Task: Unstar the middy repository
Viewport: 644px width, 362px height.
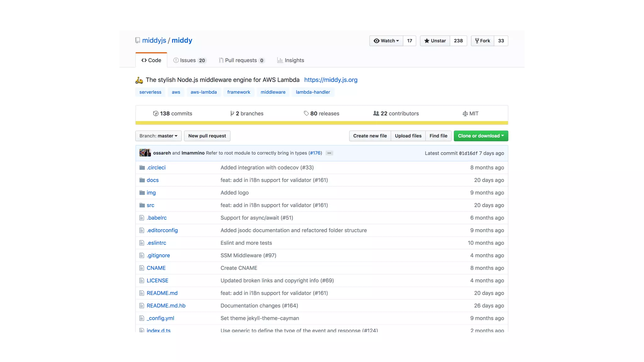Action: point(435,41)
